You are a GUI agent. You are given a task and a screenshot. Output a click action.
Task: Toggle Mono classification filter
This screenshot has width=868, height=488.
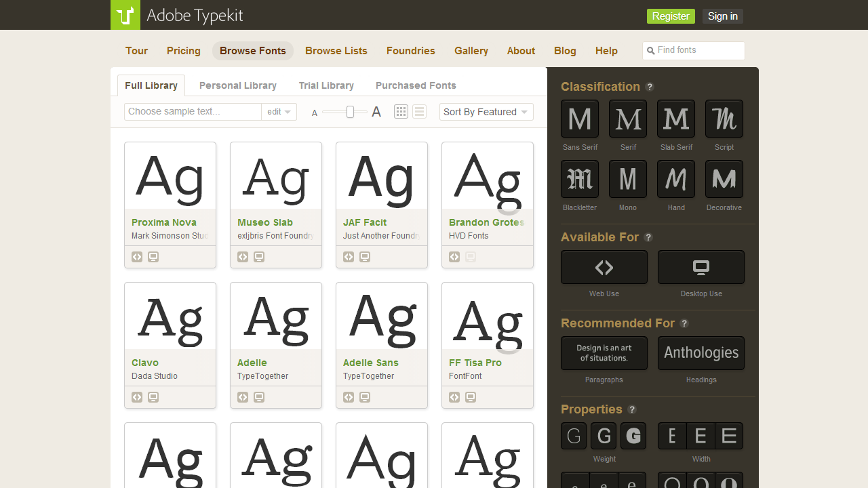point(628,179)
